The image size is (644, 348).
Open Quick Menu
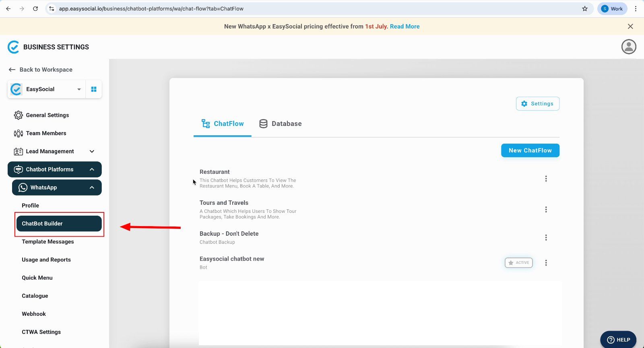[x=37, y=278]
